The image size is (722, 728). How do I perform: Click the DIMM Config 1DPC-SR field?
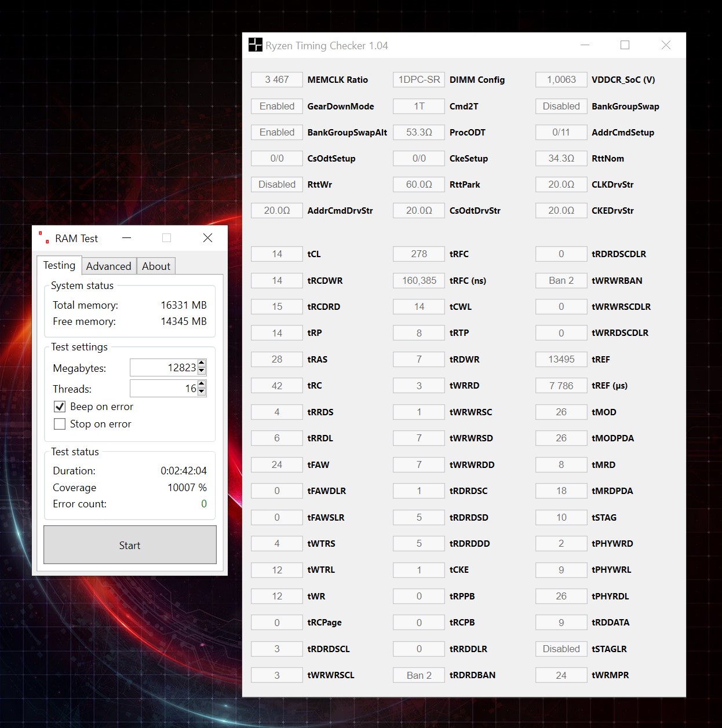(x=419, y=80)
